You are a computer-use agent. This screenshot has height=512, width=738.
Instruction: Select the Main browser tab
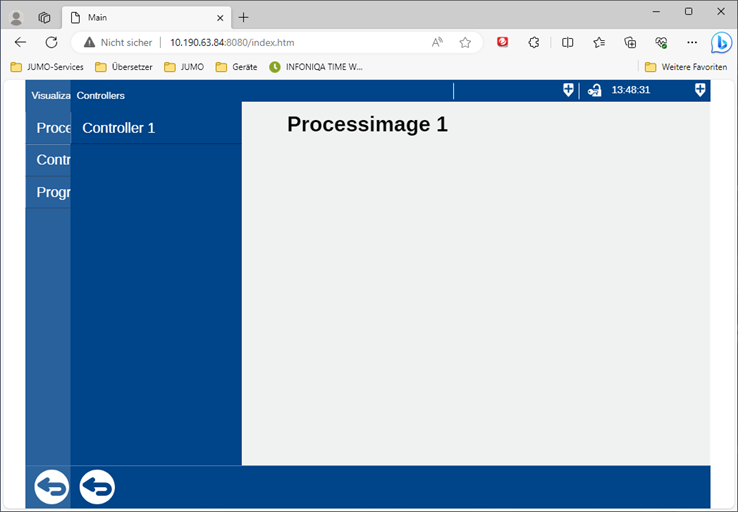(140, 17)
